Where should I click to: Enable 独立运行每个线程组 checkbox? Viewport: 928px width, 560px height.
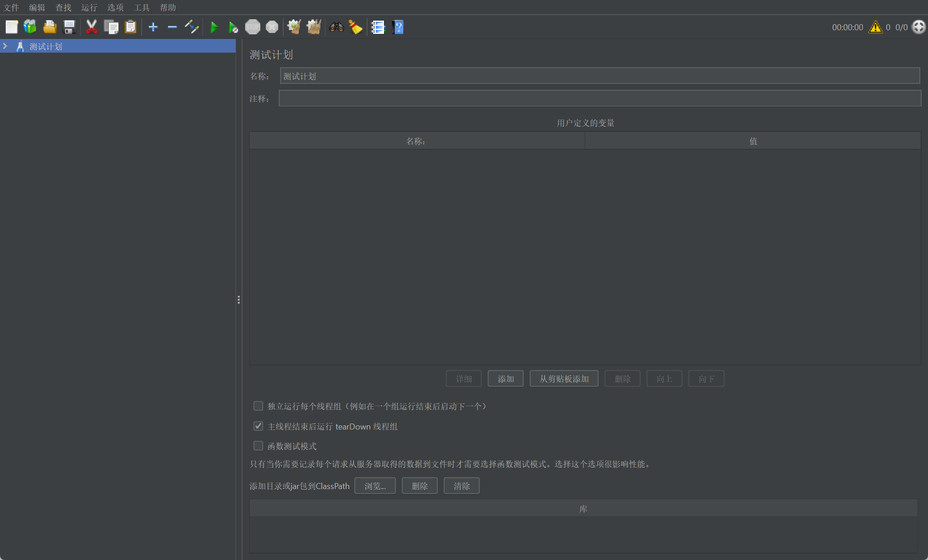[258, 406]
